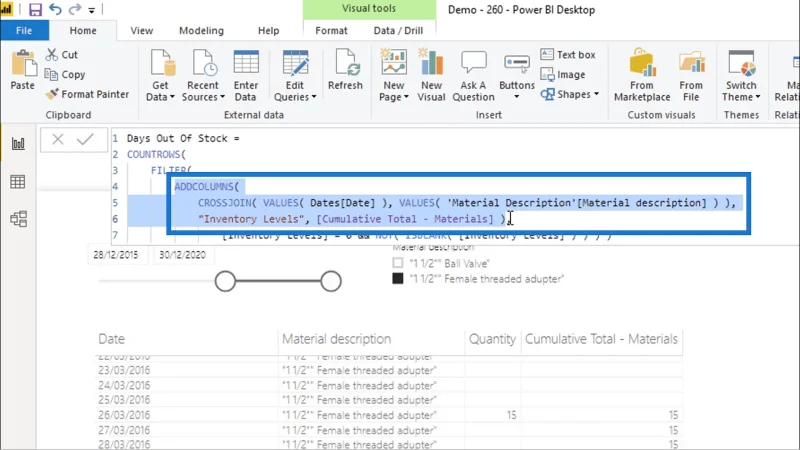Refresh the data
Viewport: 800px width, 450px height.
coord(345,70)
